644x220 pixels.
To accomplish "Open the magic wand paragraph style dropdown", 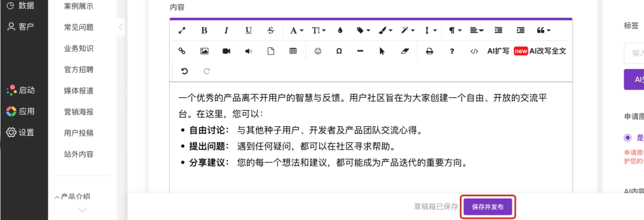I will 407,30.
